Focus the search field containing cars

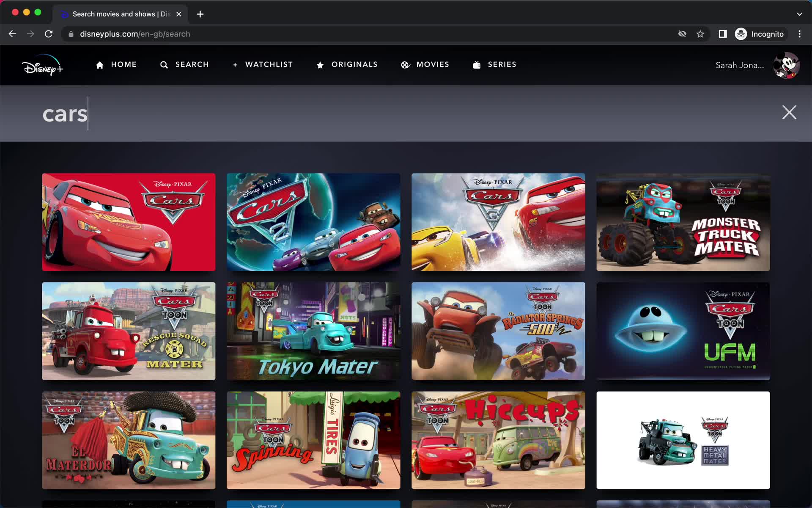[x=406, y=113]
